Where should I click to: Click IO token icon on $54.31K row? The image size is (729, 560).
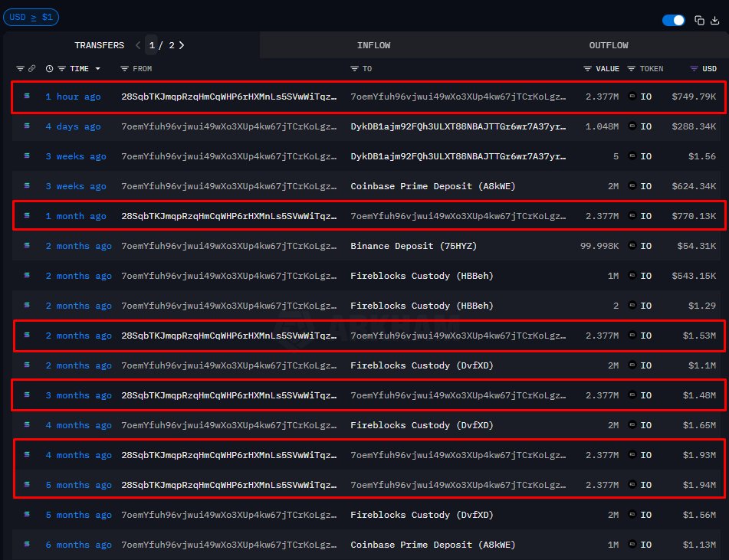tap(632, 245)
